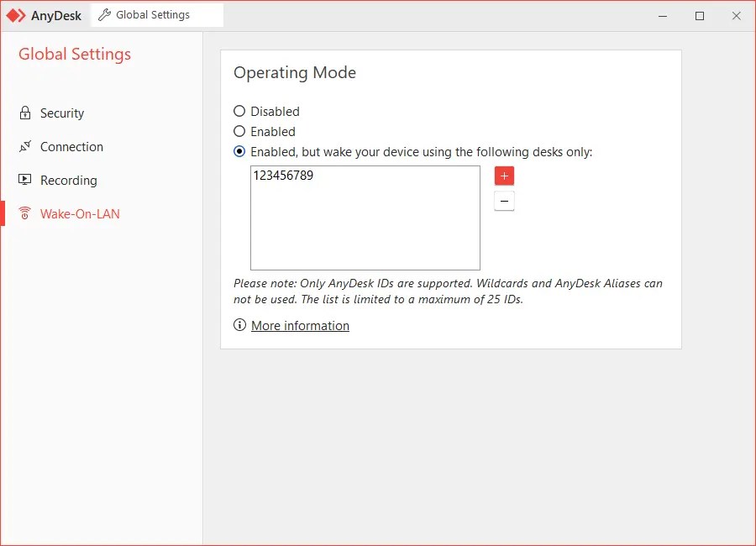756x546 pixels.
Task: Click the wrench icon on the settings tab
Action: (x=104, y=14)
